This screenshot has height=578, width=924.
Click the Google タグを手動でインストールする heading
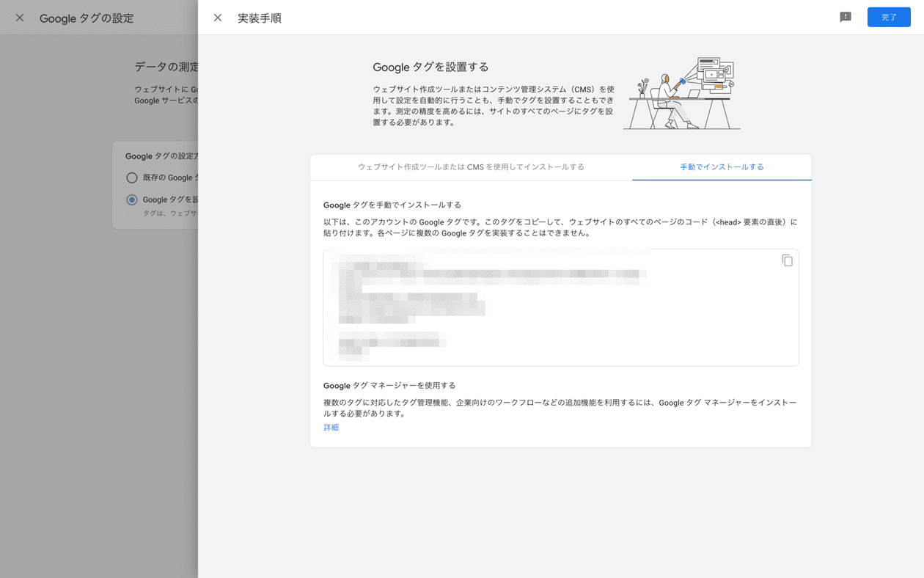point(392,205)
